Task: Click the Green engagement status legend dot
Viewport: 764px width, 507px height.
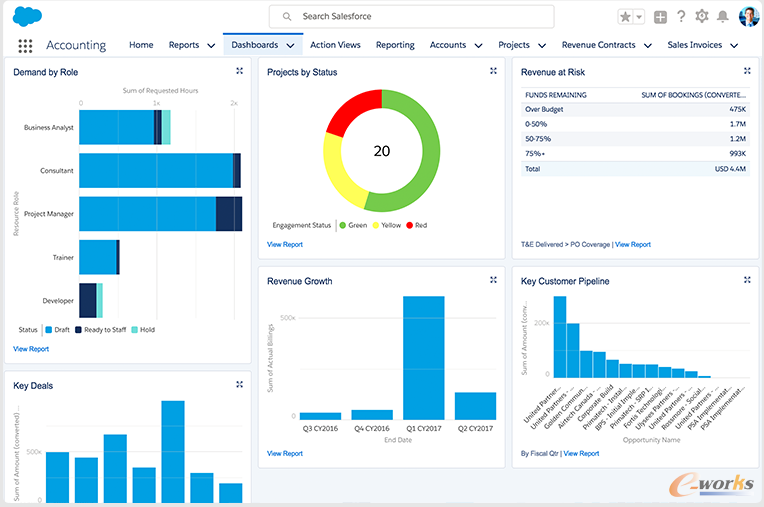Action: pyautogui.click(x=343, y=225)
